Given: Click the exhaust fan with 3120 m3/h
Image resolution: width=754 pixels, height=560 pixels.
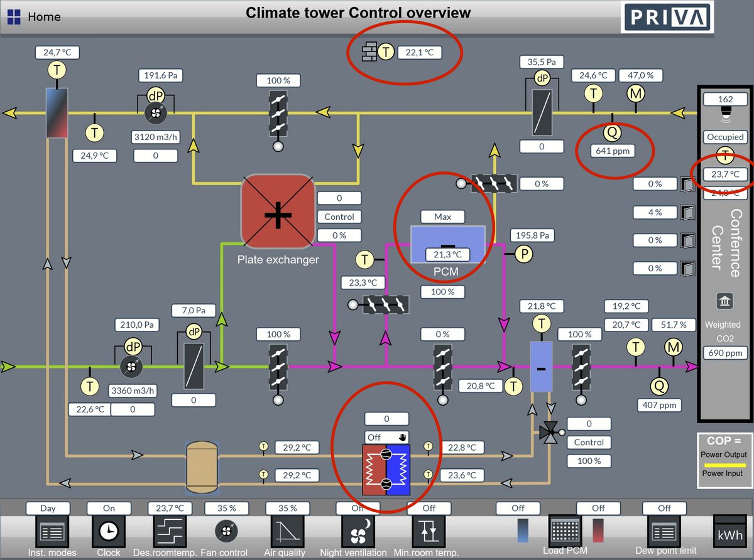Looking at the screenshot, I should (155, 112).
